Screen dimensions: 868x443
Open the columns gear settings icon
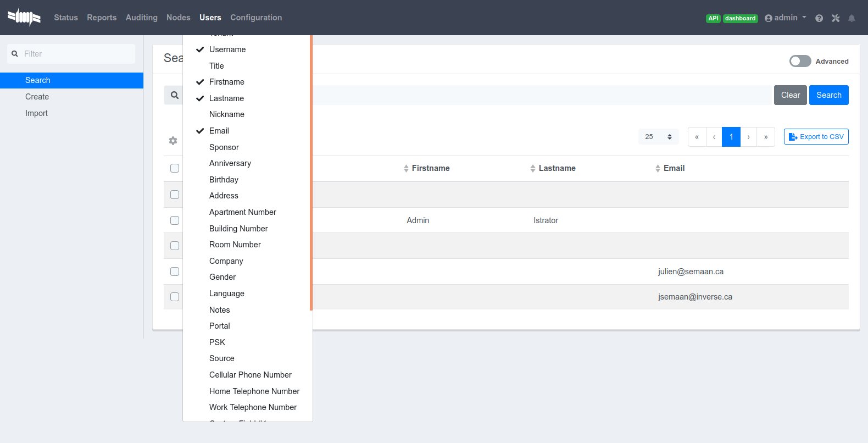tap(173, 141)
